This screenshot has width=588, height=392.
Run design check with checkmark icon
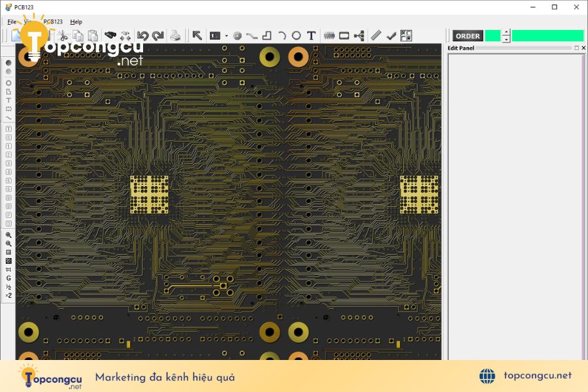tap(391, 36)
